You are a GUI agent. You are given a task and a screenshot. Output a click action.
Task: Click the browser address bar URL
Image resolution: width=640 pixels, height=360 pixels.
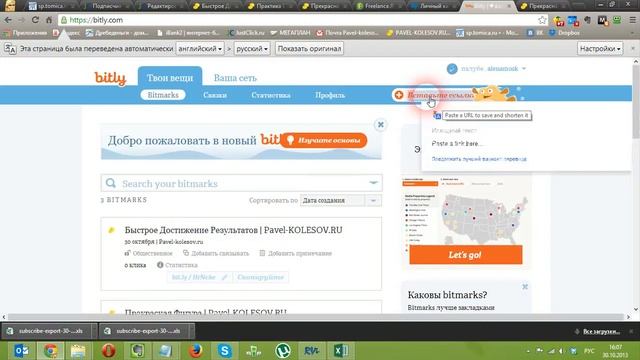point(96,20)
